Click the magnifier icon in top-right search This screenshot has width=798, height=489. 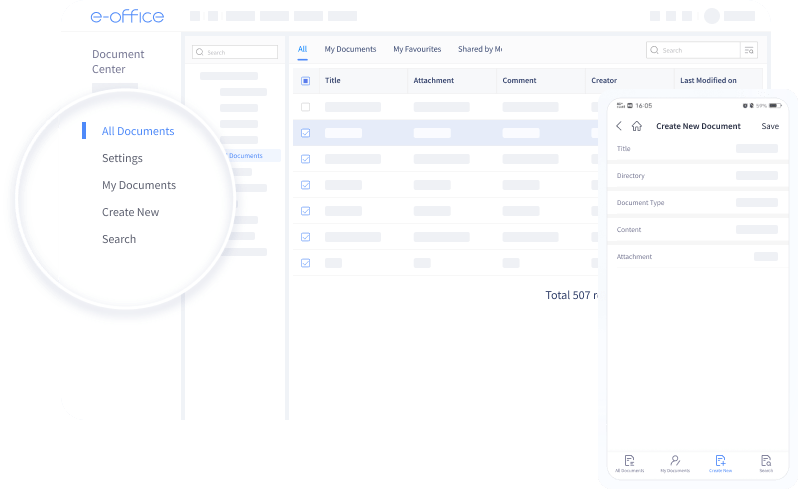654,50
